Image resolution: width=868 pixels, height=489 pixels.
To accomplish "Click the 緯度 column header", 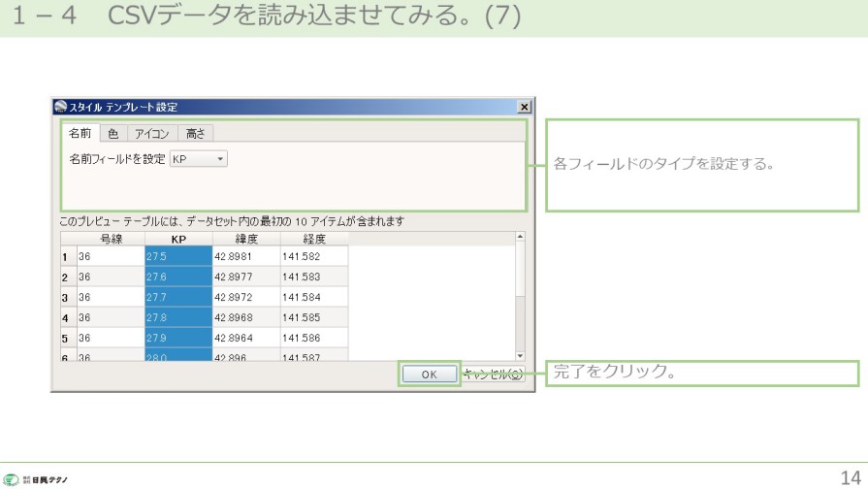I will (x=246, y=239).
